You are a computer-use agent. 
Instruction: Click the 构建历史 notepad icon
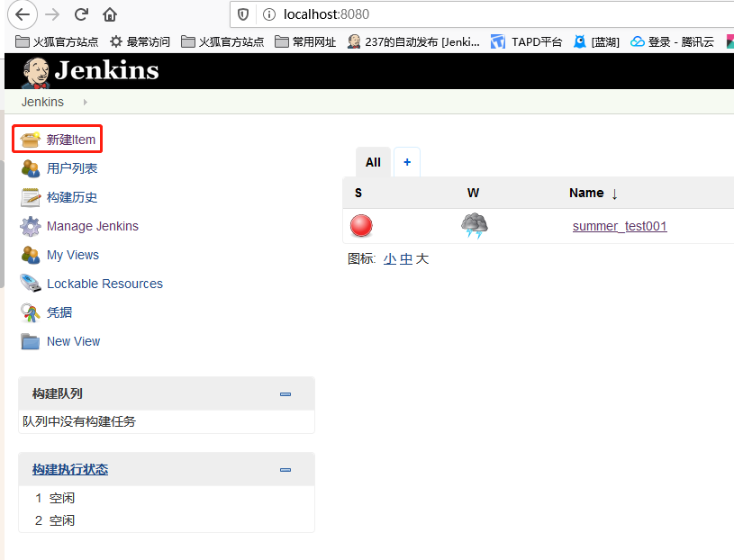(31, 197)
